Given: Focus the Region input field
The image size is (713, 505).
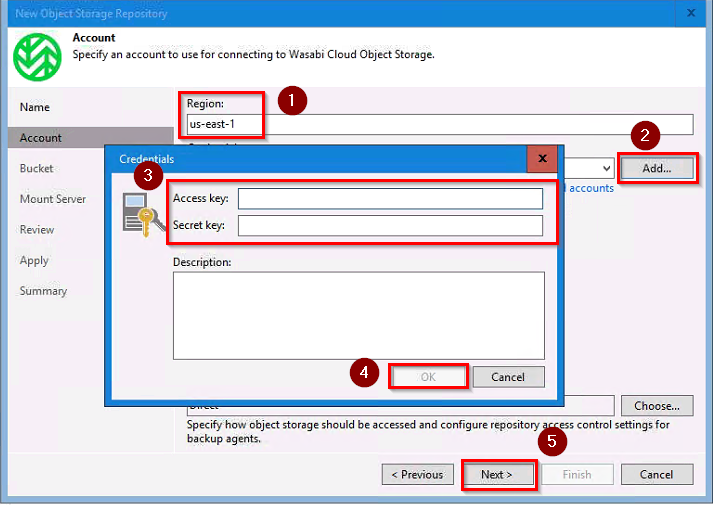Looking at the screenshot, I should [x=440, y=124].
